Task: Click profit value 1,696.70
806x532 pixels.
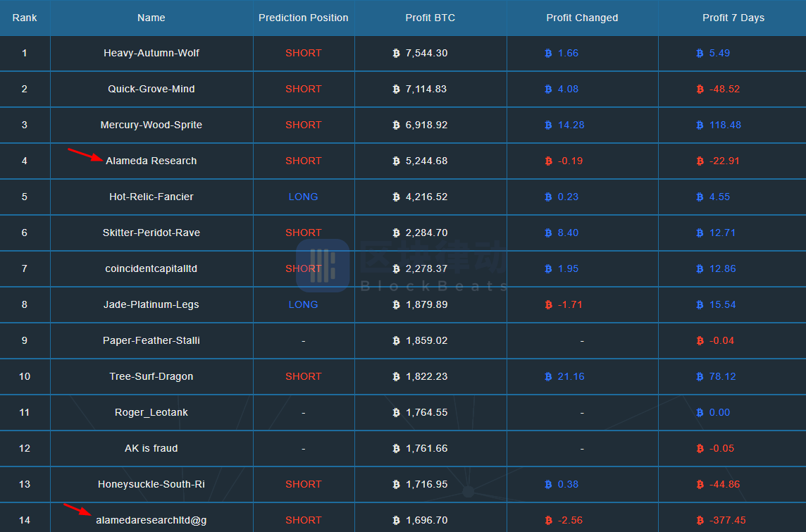Action: (x=426, y=521)
